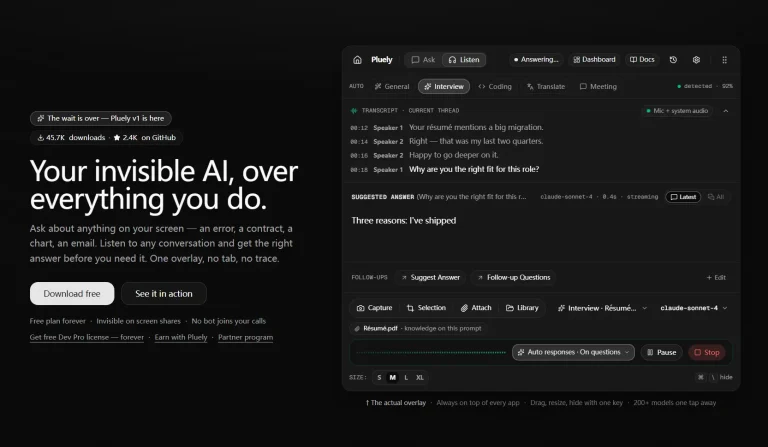Screen dimensions: 768x447
Task: Select the Meeting tab
Action: 598,87
